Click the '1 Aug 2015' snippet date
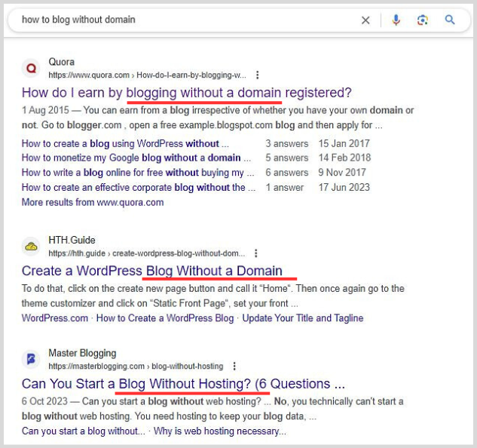477x448 pixels. (45, 110)
